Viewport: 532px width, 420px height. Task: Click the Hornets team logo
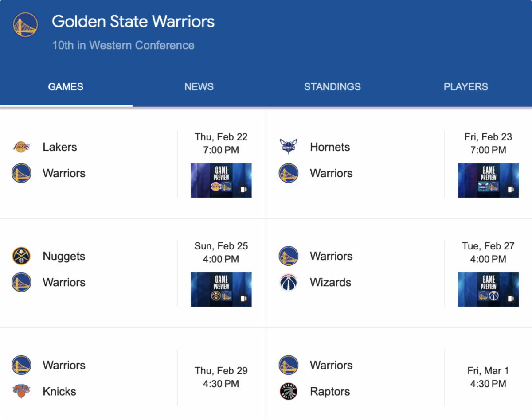click(288, 147)
